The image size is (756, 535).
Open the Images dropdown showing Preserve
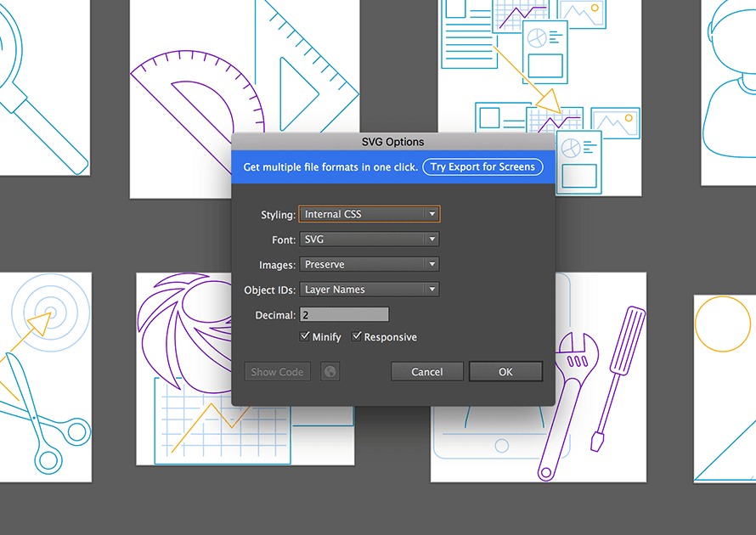pyautogui.click(x=370, y=264)
